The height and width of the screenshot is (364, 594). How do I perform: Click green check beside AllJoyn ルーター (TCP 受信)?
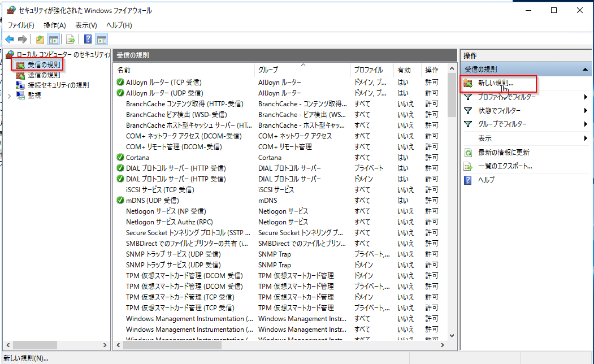coord(120,82)
